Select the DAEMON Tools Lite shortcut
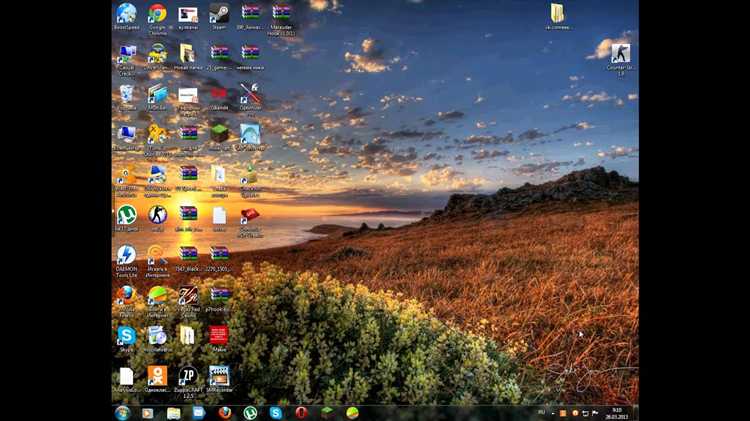The width and height of the screenshot is (750, 421). 126,256
